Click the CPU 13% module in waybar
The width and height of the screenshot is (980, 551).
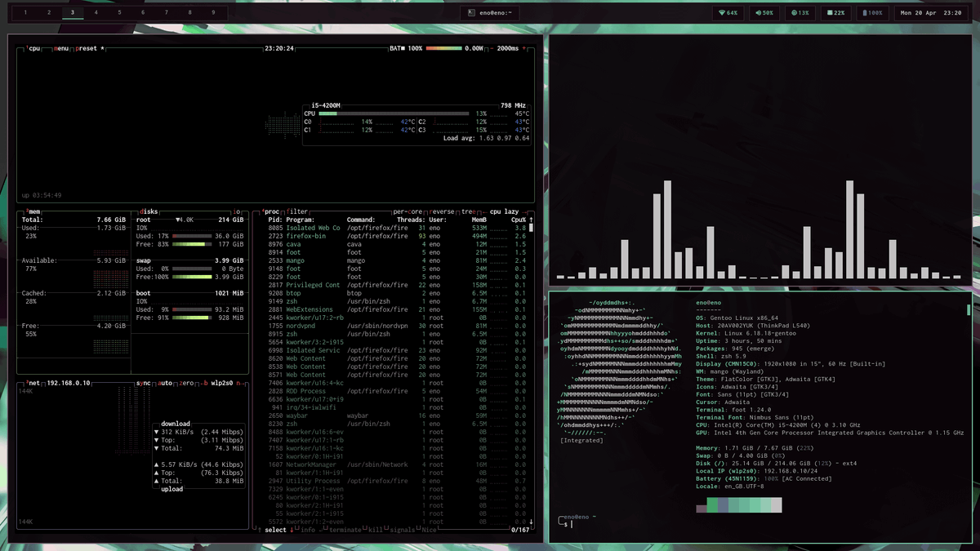point(799,13)
